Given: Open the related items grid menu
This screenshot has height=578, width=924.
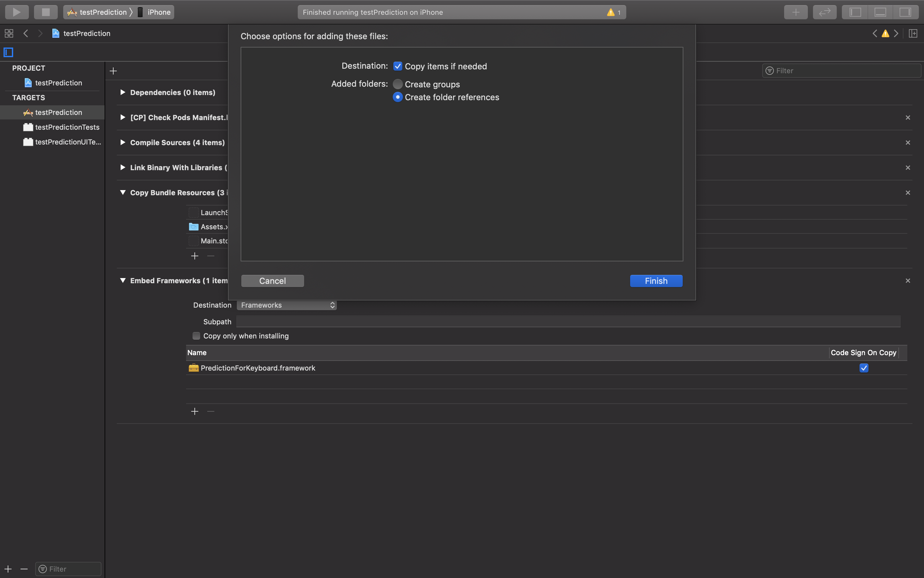Looking at the screenshot, I should click(x=9, y=33).
